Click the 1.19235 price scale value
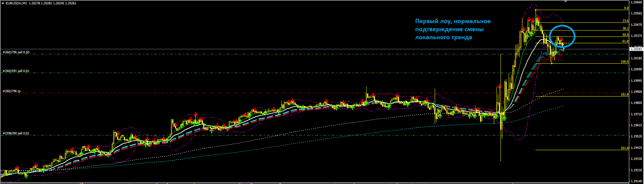The image size is (644, 184). click(637, 170)
